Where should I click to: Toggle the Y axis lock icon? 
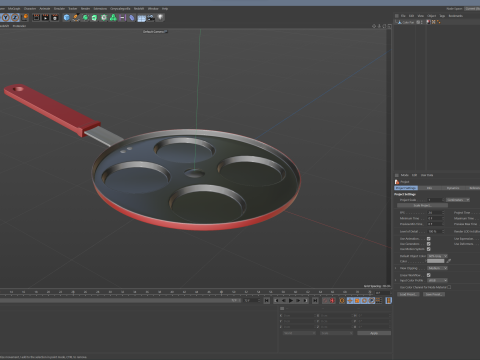6,18
